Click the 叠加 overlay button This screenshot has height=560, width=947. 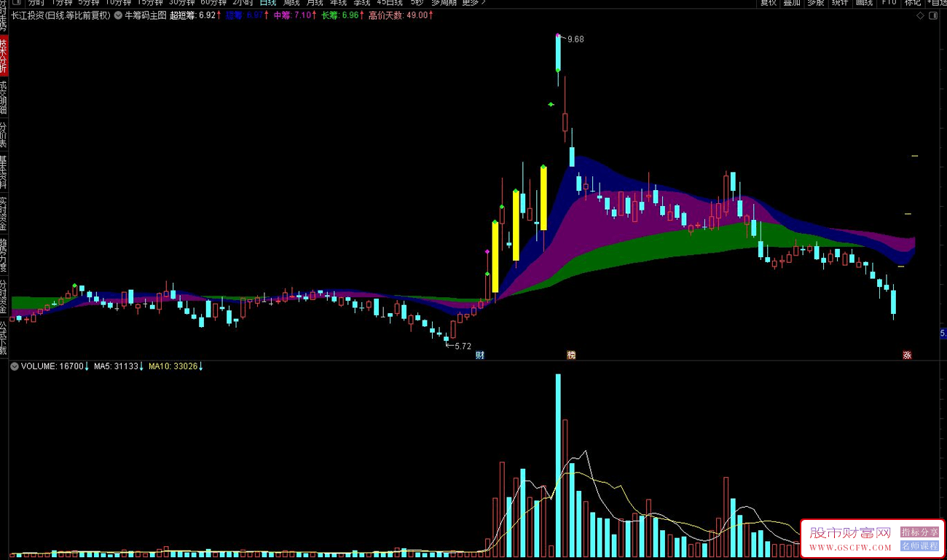(x=792, y=2)
